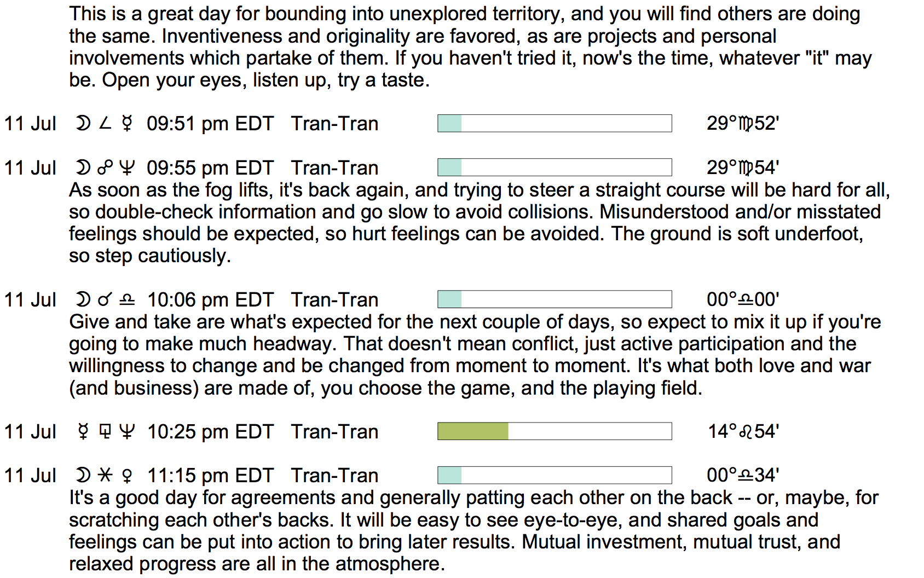This screenshot has width=924, height=578.
Task: Click the Venus glyph in the 11:15 pm row
Action: 127,476
